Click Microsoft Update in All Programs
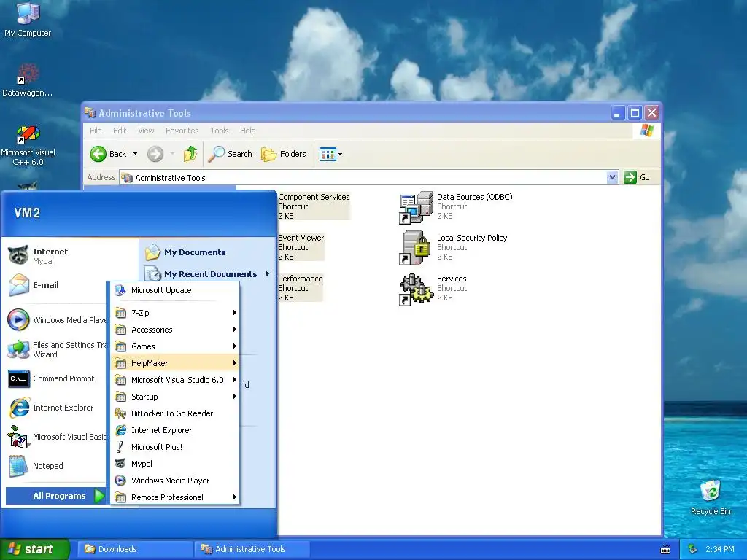Screen dimensions: 747x560 [175, 290]
